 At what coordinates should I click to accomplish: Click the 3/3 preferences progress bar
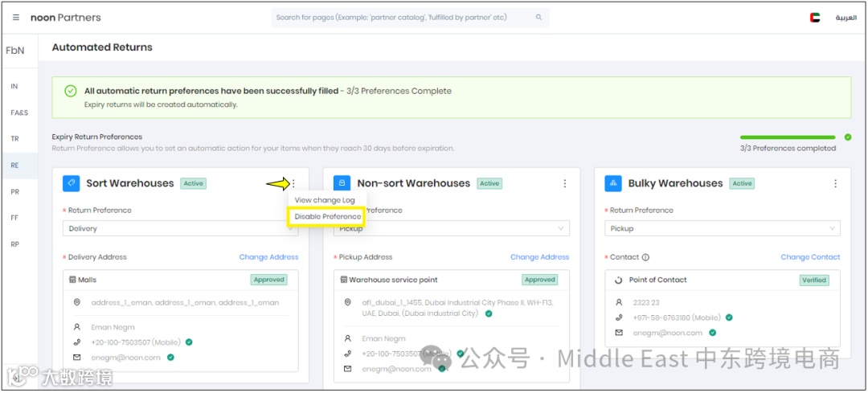click(x=788, y=137)
